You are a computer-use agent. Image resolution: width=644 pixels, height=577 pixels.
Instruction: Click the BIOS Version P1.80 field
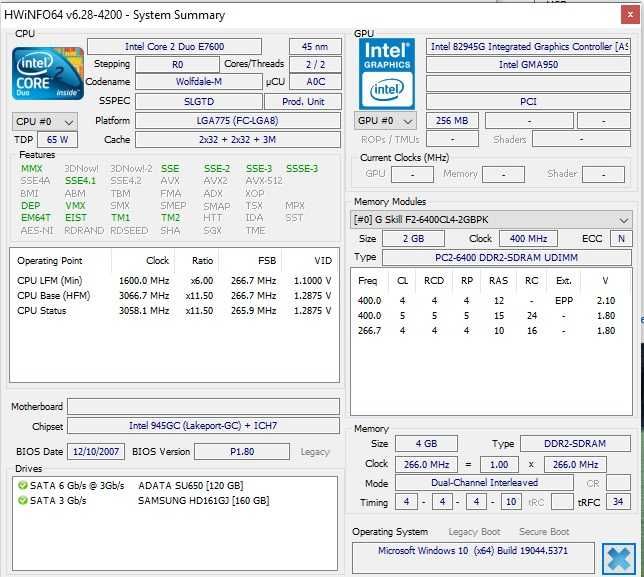tap(242, 452)
